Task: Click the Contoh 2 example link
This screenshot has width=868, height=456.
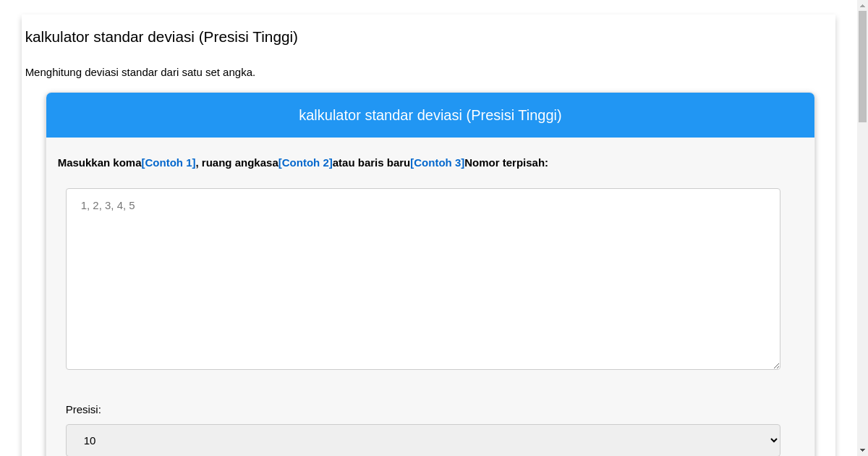Action: 305,163
